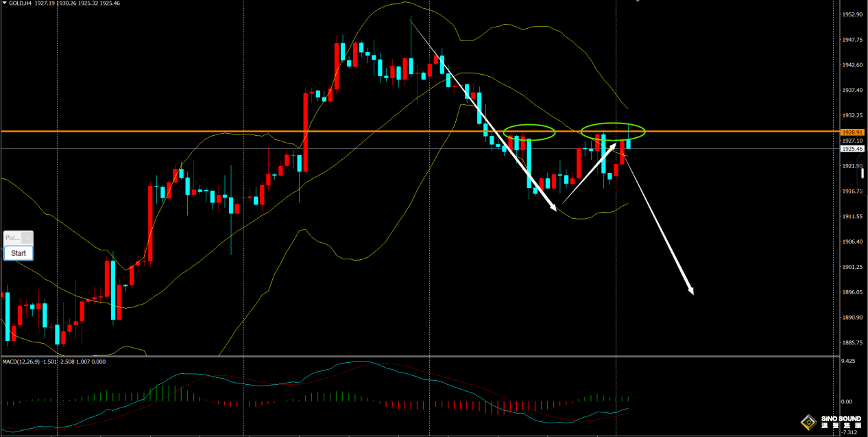Click the tall cyan candle under left ellipse

[x=529, y=163]
